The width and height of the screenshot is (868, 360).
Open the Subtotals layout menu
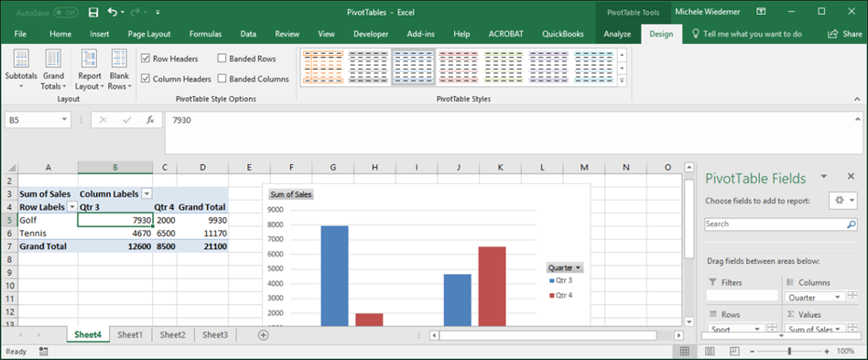click(x=21, y=70)
